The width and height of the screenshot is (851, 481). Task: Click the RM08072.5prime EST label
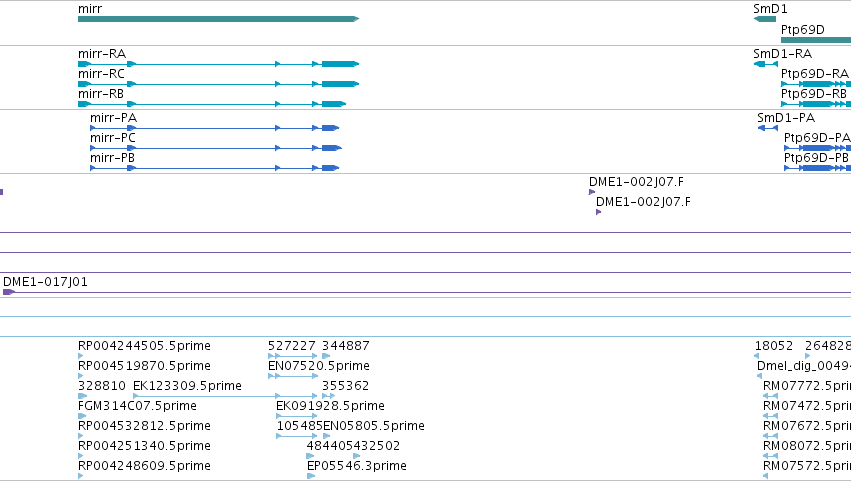(x=807, y=446)
